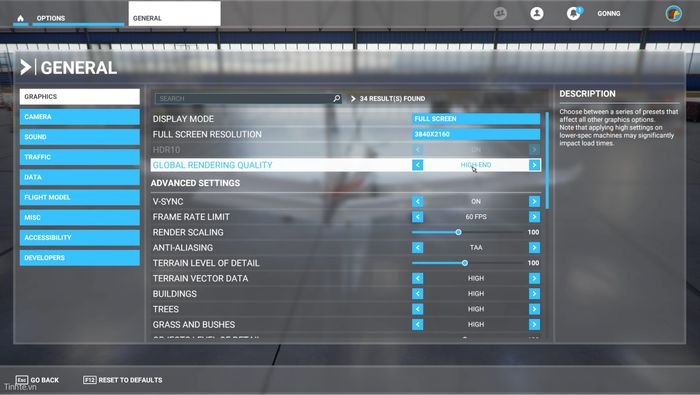Click the Render Scaling slider handle
This screenshot has height=395, width=700.
[458, 232]
